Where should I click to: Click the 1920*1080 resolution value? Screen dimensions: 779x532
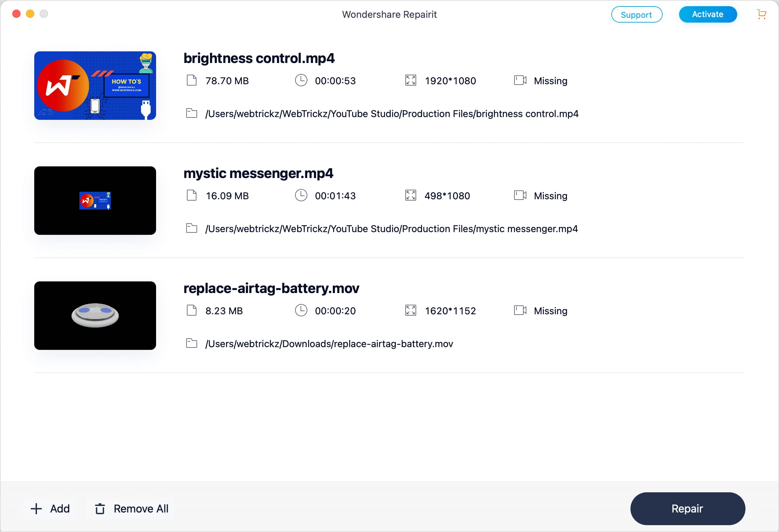click(450, 81)
